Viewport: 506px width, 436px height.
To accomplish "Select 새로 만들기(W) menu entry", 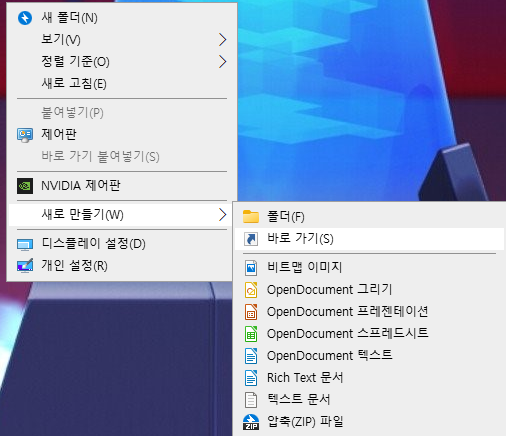I will (122, 215).
